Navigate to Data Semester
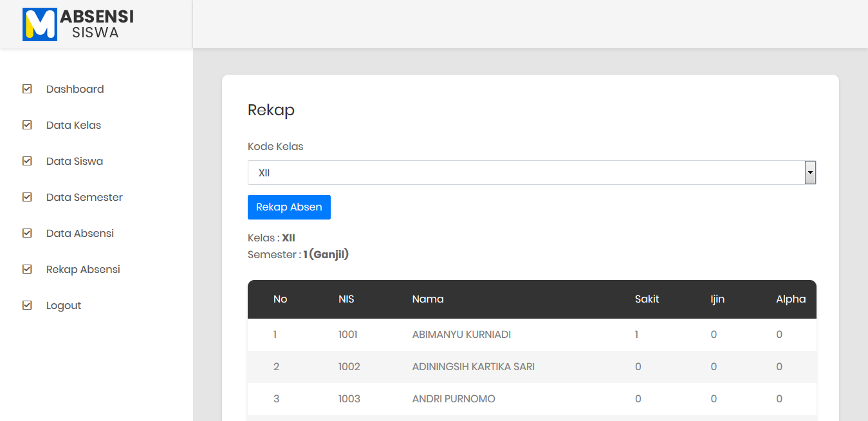The width and height of the screenshot is (868, 421). point(84,197)
